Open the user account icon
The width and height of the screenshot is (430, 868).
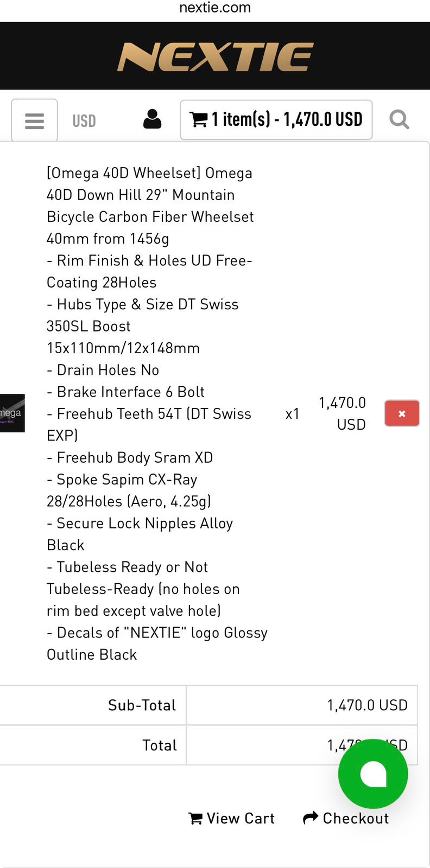click(x=152, y=119)
